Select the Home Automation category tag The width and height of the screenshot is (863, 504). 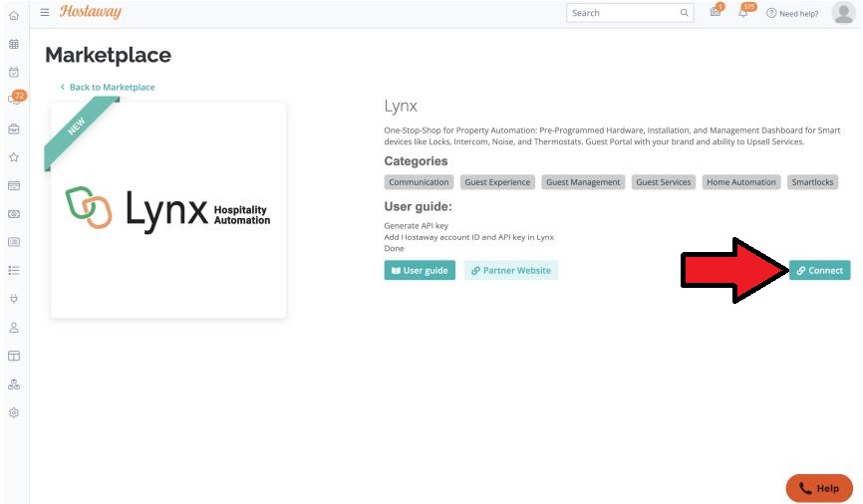point(741,182)
